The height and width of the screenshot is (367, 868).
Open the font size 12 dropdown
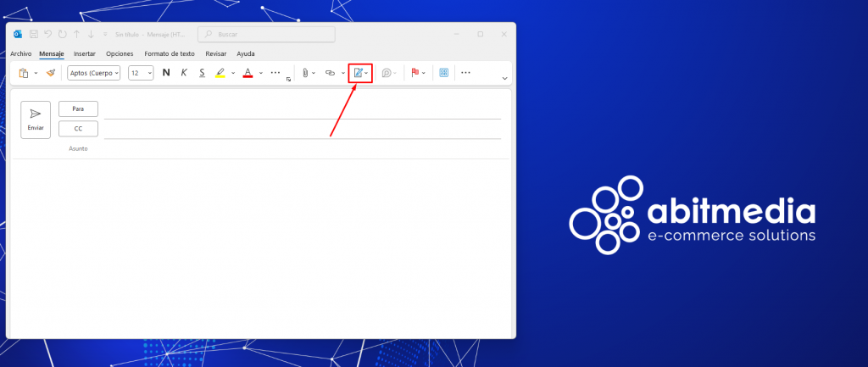[141, 73]
